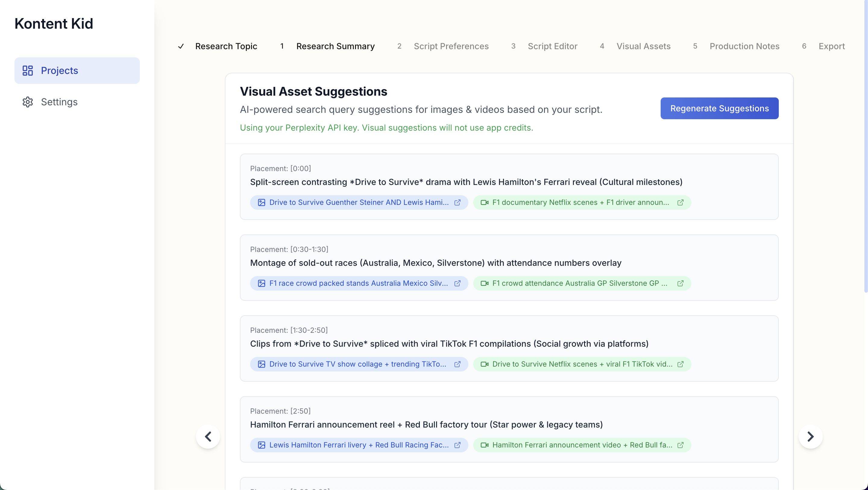Click the Projects grid icon in the sidebar

pos(28,71)
